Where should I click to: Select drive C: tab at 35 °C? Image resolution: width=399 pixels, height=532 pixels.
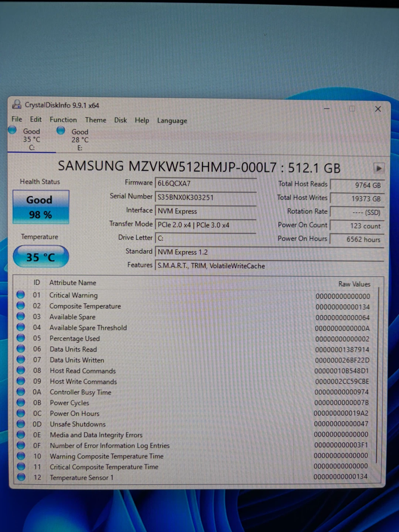[32, 139]
